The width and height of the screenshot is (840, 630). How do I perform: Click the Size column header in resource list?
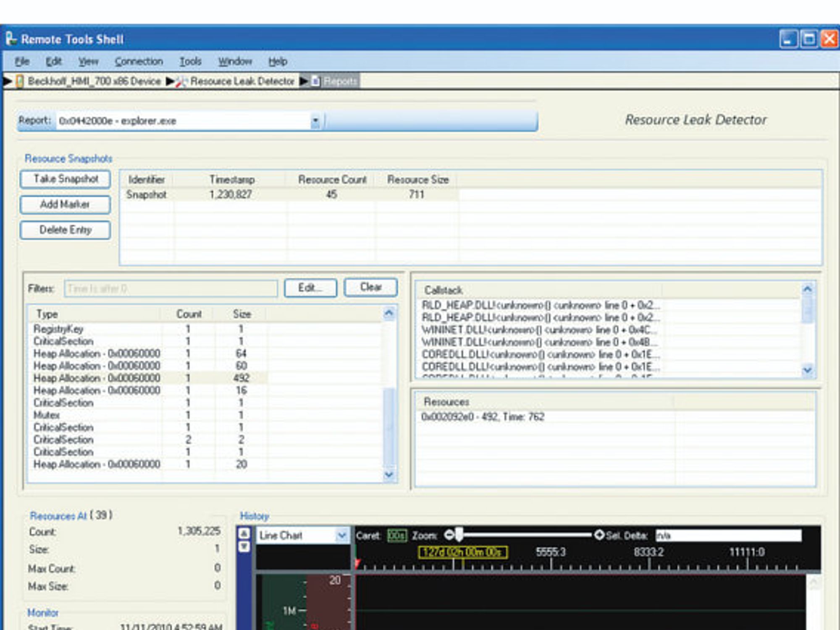pos(241,314)
